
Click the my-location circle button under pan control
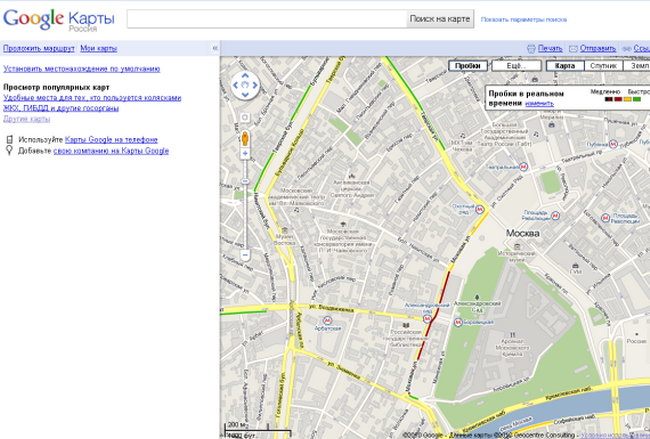[245, 117]
